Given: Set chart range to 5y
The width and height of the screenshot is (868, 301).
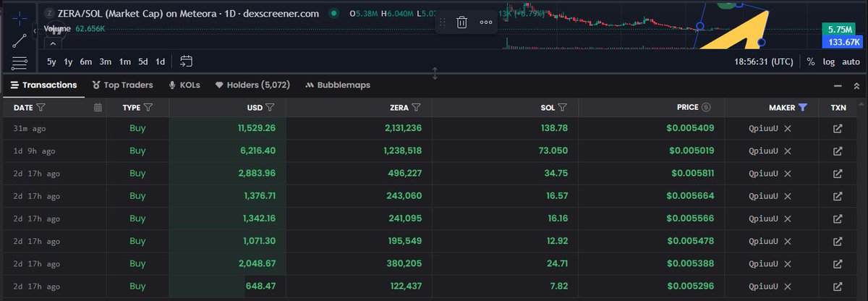Looking at the screenshot, I should pos(51,62).
